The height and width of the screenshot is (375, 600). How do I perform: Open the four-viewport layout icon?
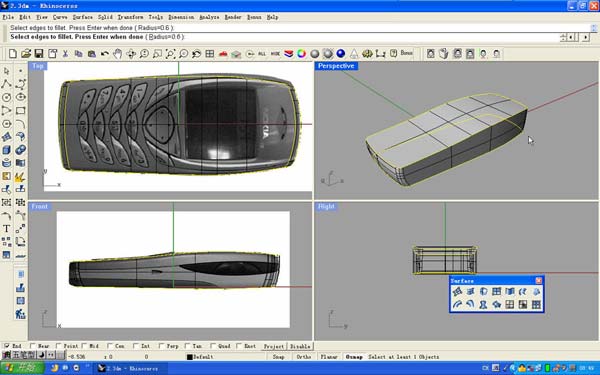[x=210, y=54]
